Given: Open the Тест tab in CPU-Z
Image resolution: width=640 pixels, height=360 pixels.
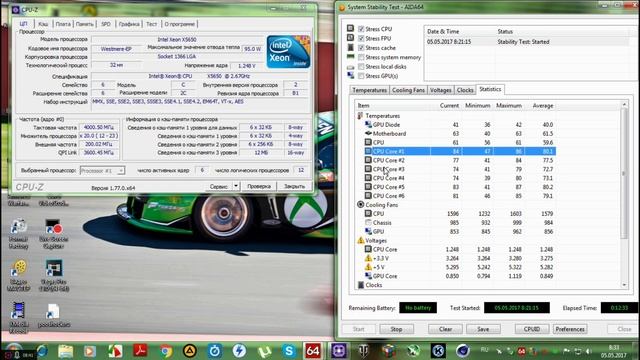Looking at the screenshot, I should 151,24.
